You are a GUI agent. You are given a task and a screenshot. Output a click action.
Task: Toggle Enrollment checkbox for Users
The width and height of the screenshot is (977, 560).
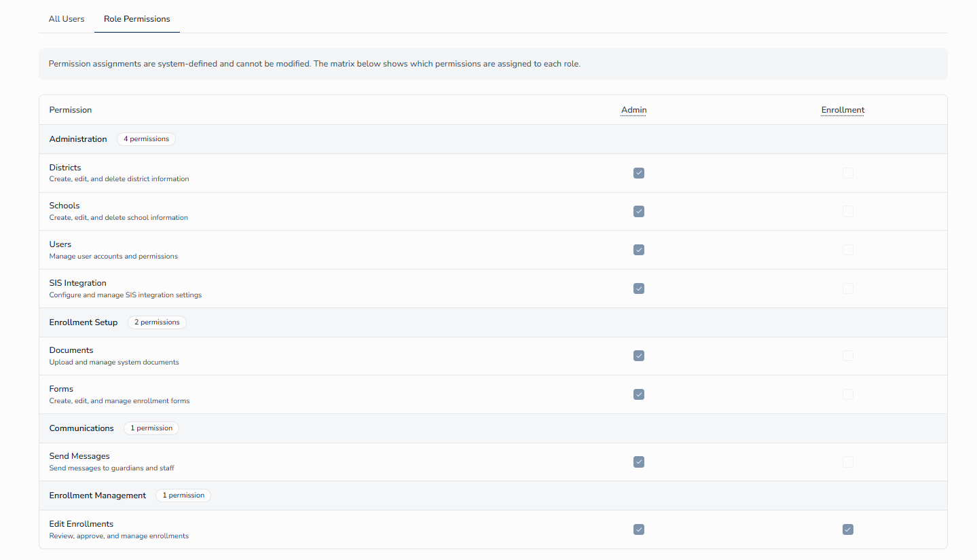pos(848,250)
